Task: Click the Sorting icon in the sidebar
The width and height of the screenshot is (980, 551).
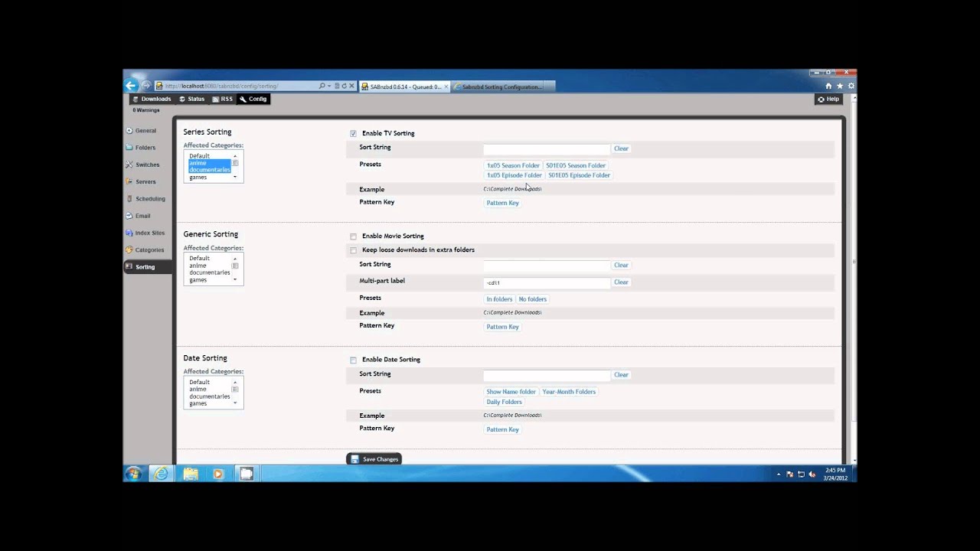Action: pyautogui.click(x=129, y=267)
